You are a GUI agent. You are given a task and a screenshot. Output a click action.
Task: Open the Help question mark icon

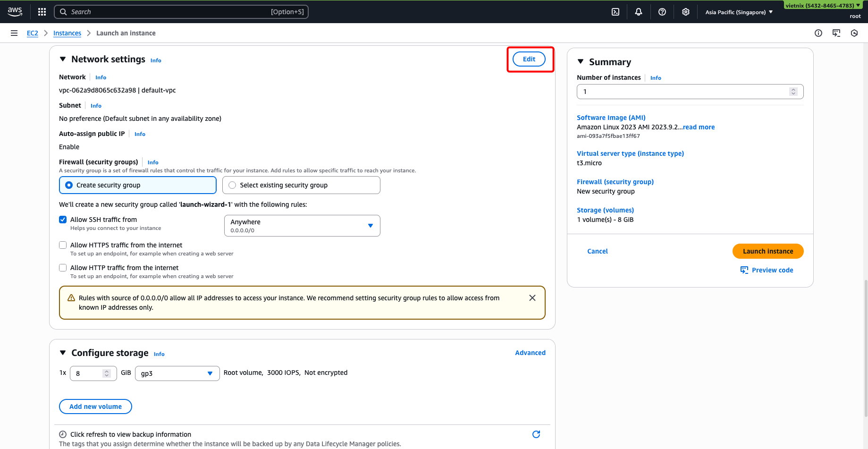(662, 11)
